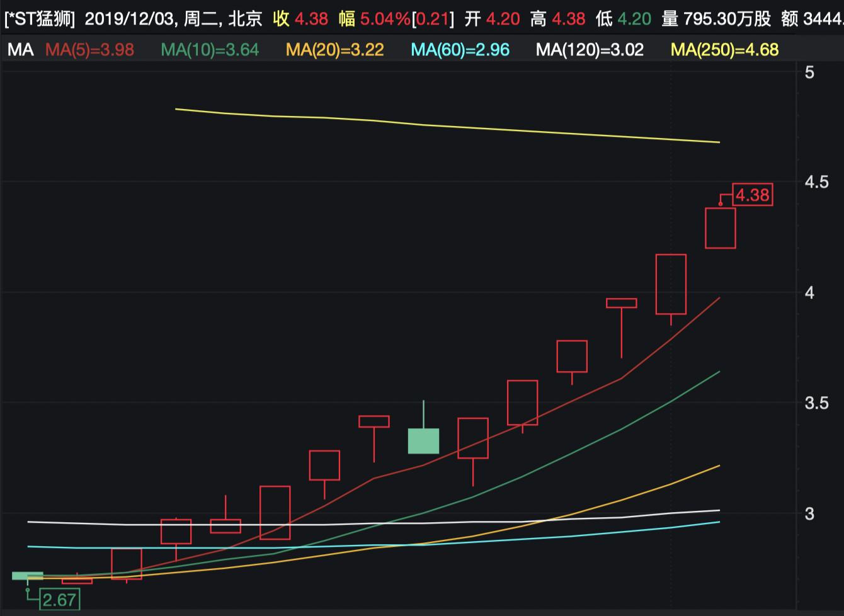Click the *ST猛狮 stock name label
844x616 pixels.
40,19
